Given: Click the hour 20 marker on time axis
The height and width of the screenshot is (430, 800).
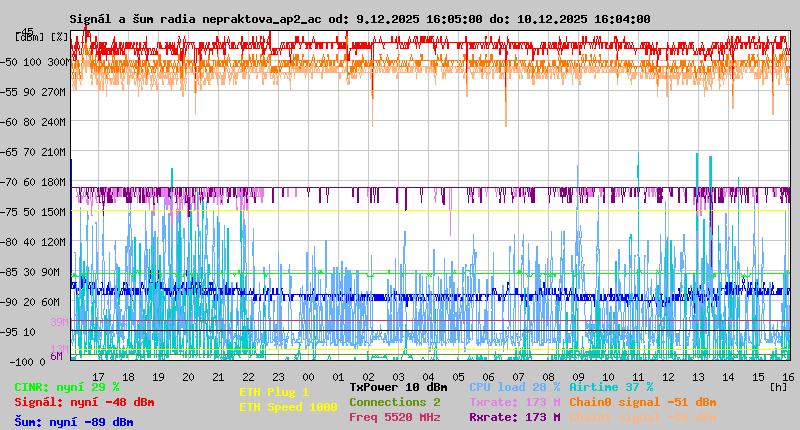Looking at the screenshot, I should pos(189,376).
